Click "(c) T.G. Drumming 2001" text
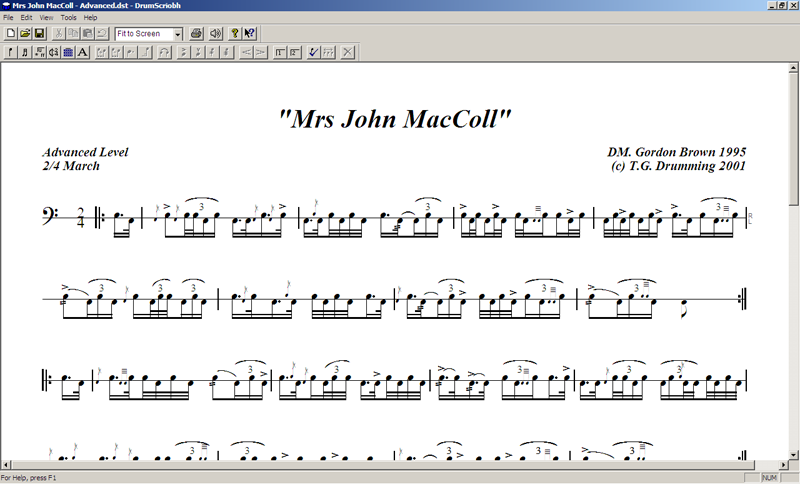Screen dimensions: 800x484 (x=679, y=166)
